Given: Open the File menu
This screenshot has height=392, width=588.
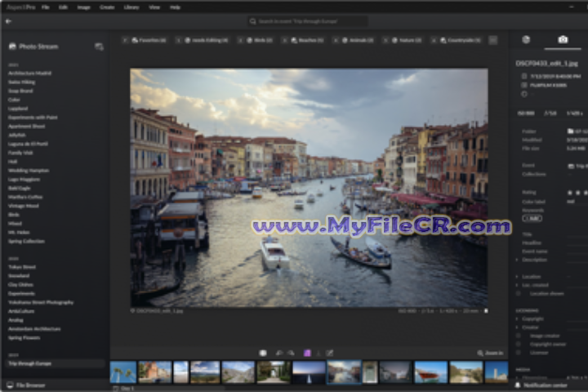Looking at the screenshot, I should (46, 7).
